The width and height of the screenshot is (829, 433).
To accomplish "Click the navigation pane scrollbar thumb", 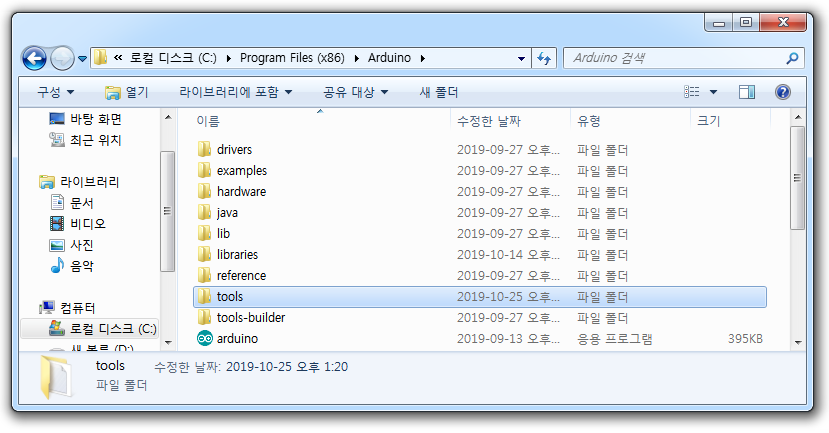I will tap(168, 211).
